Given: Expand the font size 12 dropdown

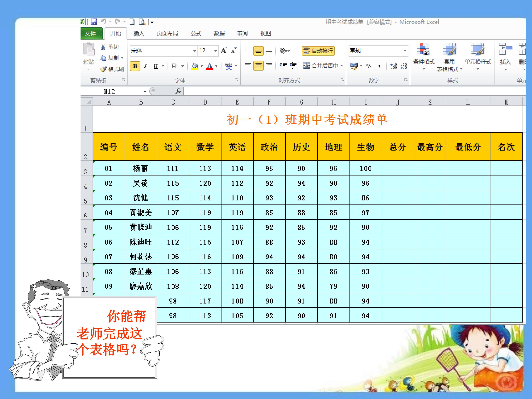Looking at the screenshot, I should 215,51.
